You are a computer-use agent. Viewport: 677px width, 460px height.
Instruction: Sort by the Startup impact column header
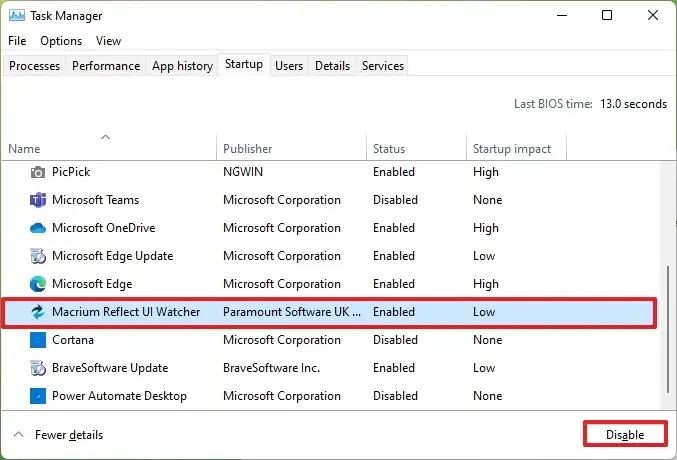pos(516,149)
